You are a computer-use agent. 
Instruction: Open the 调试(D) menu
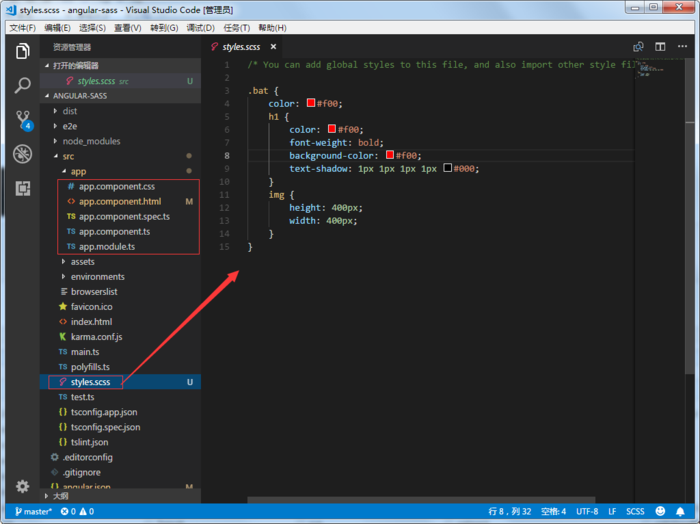200,28
